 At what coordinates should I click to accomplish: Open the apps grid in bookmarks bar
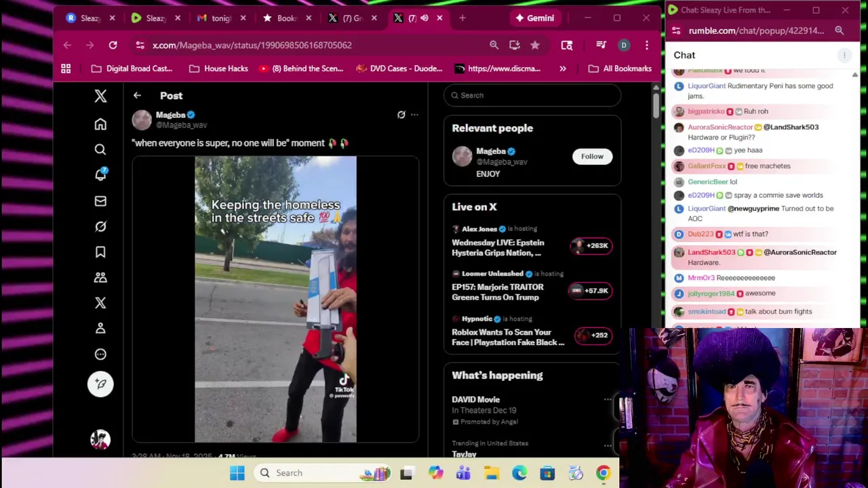(x=66, y=68)
